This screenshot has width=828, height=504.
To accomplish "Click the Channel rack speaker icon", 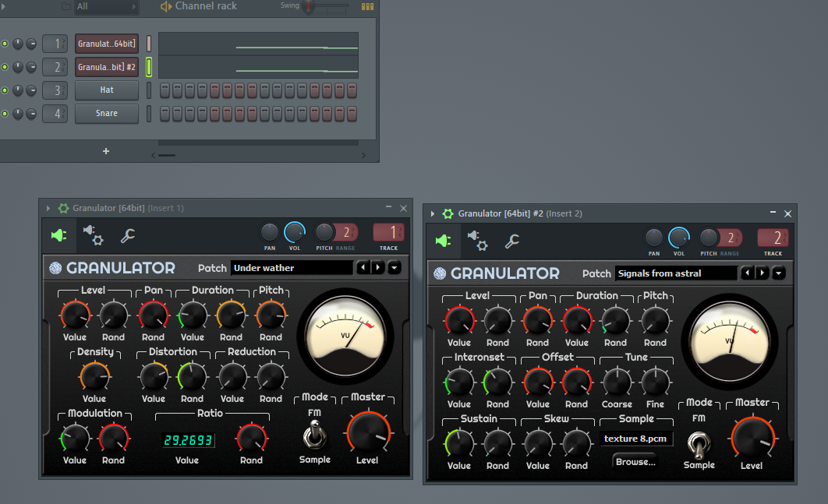I will pyautogui.click(x=166, y=6).
